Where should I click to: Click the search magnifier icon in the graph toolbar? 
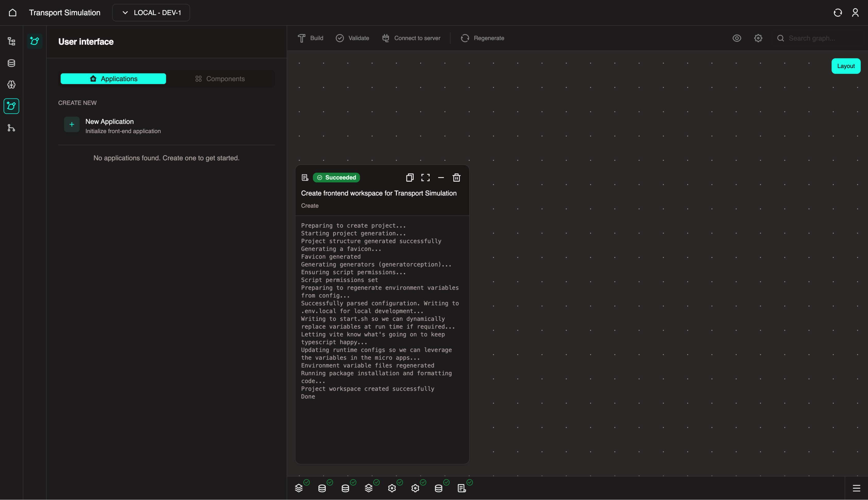(x=780, y=38)
